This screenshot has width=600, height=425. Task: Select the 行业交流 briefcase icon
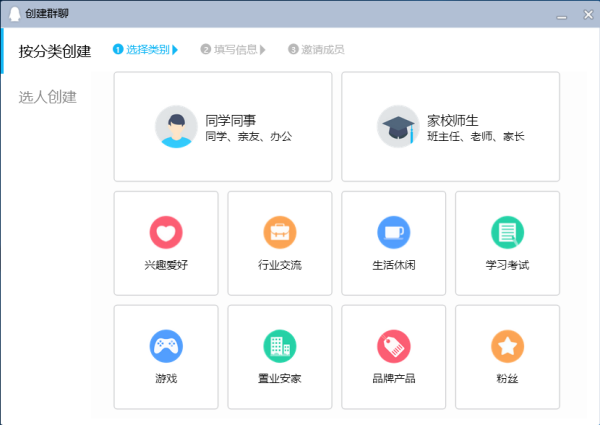click(280, 233)
